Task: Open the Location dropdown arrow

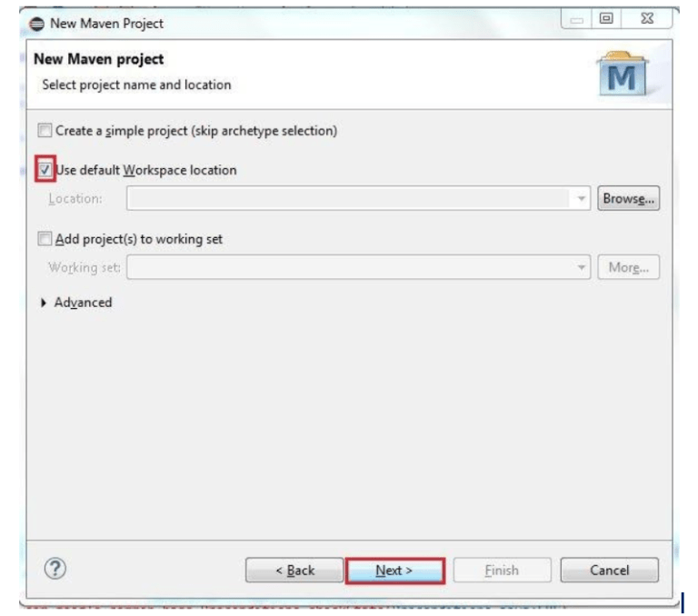Action: (581, 198)
